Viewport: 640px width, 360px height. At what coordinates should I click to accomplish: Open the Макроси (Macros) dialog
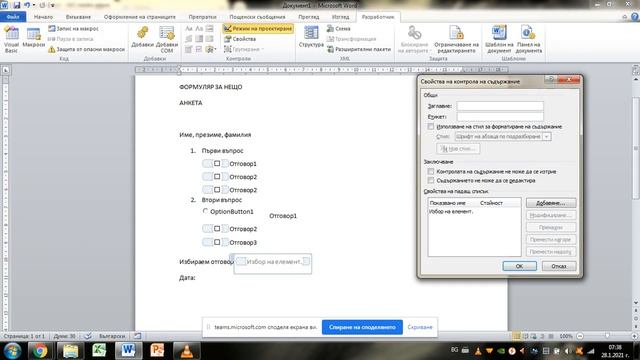tap(33, 38)
